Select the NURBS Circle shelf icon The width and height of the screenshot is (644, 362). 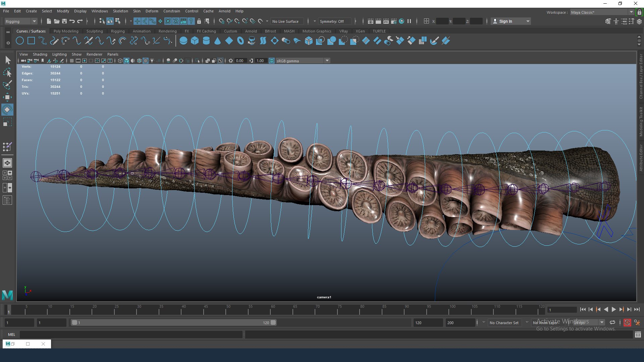(20, 41)
